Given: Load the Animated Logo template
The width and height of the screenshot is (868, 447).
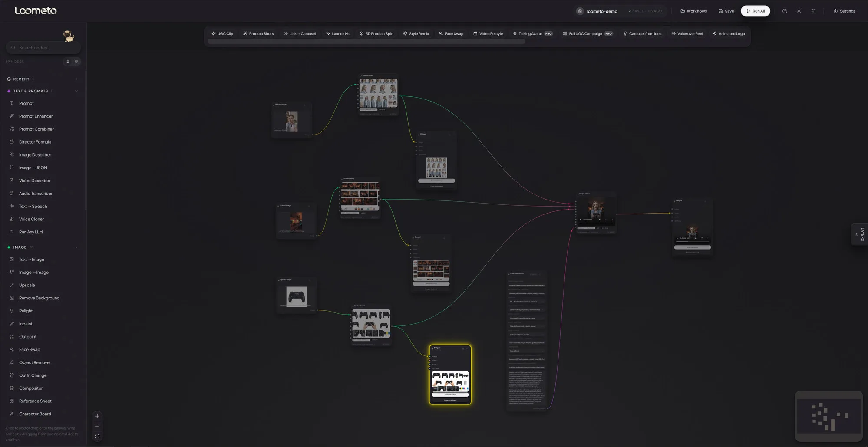Looking at the screenshot, I should [x=729, y=34].
